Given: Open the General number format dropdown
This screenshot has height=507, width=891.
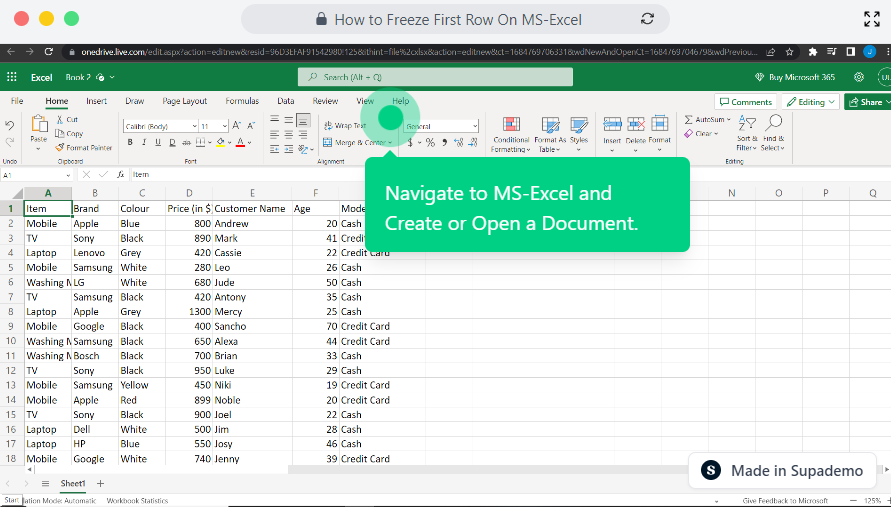Looking at the screenshot, I should [x=475, y=126].
